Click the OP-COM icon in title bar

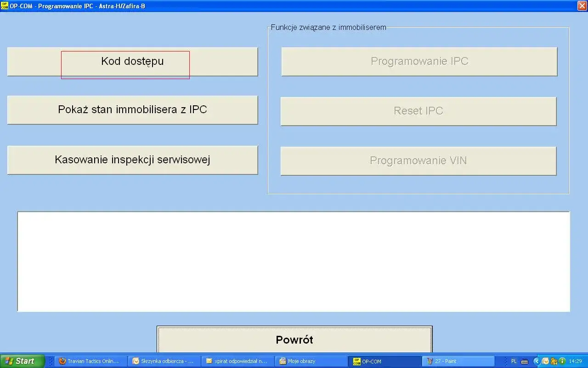point(5,6)
